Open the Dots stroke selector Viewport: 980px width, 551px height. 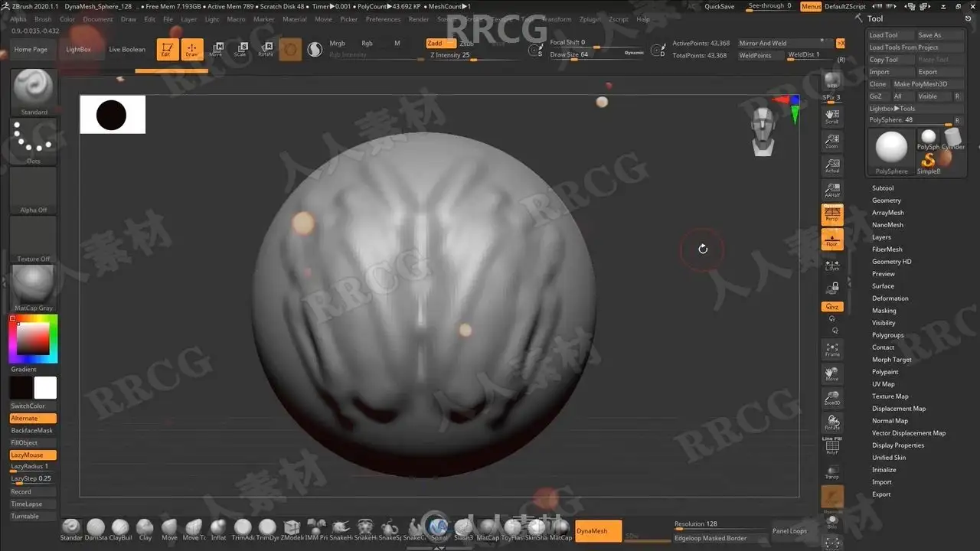[x=34, y=141]
